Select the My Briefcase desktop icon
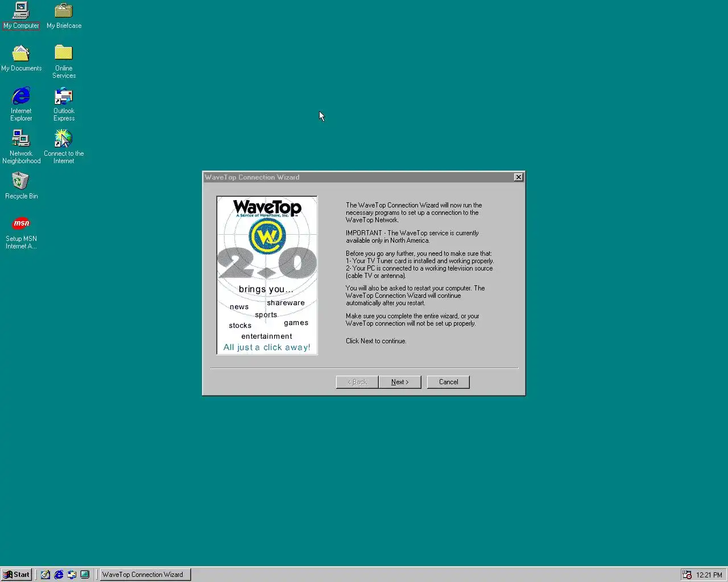The height and width of the screenshot is (582, 728). (x=64, y=15)
